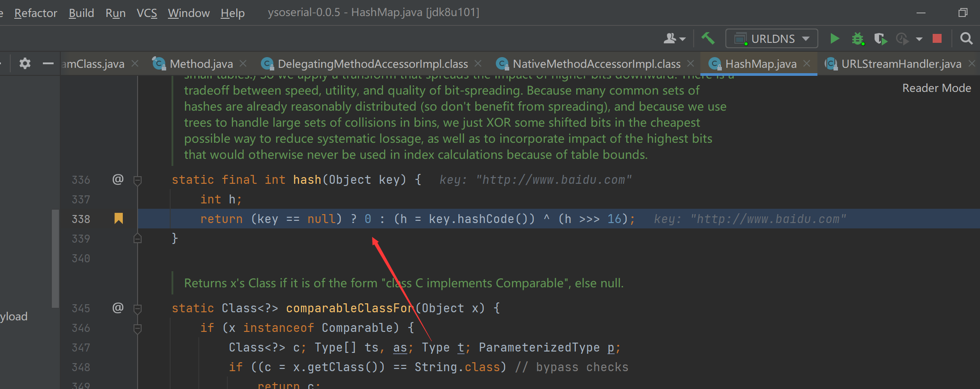Viewport: 980px width, 389px height.
Task: Click the Profiler run icon
Action: pyautogui.click(x=902, y=39)
